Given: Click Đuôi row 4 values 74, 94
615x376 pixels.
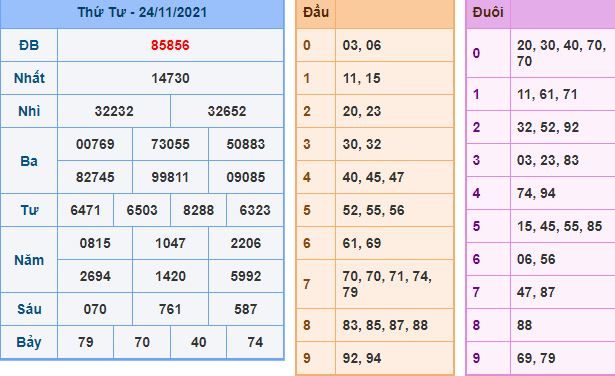Looking at the screenshot, I should 536,193.
